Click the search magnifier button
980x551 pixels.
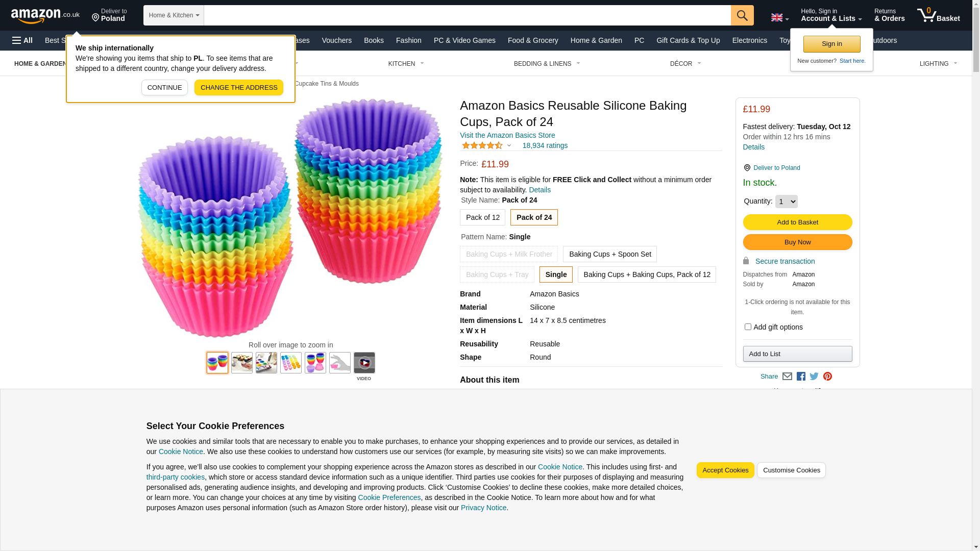[x=742, y=15]
